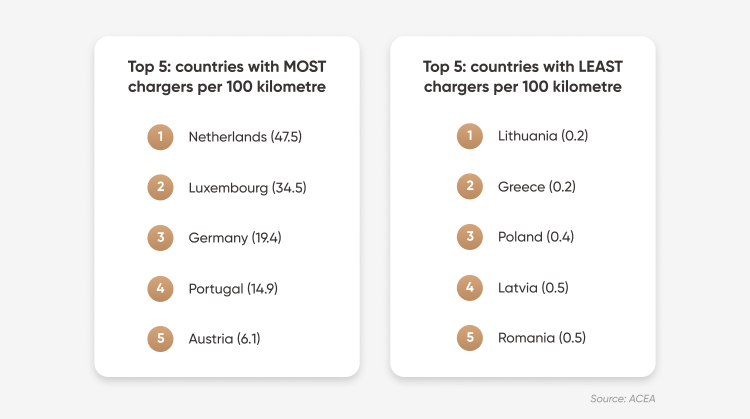This screenshot has width=750, height=419.
Task: Click the number 4 badge beside Latvia
Action: click(470, 287)
